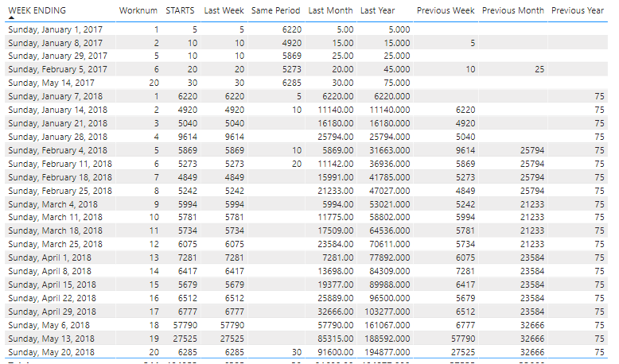Select row Sunday, April 15, 2018
Screen dimensions: 619x364
pyautogui.click(x=306, y=285)
